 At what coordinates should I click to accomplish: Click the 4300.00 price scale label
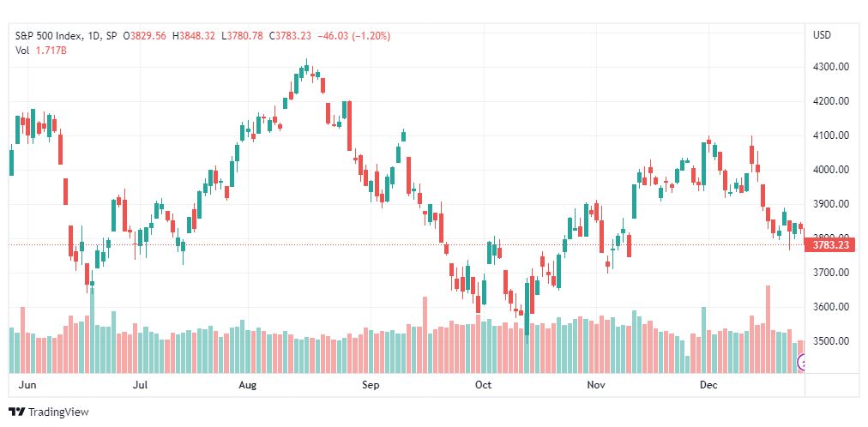click(830, 67)
